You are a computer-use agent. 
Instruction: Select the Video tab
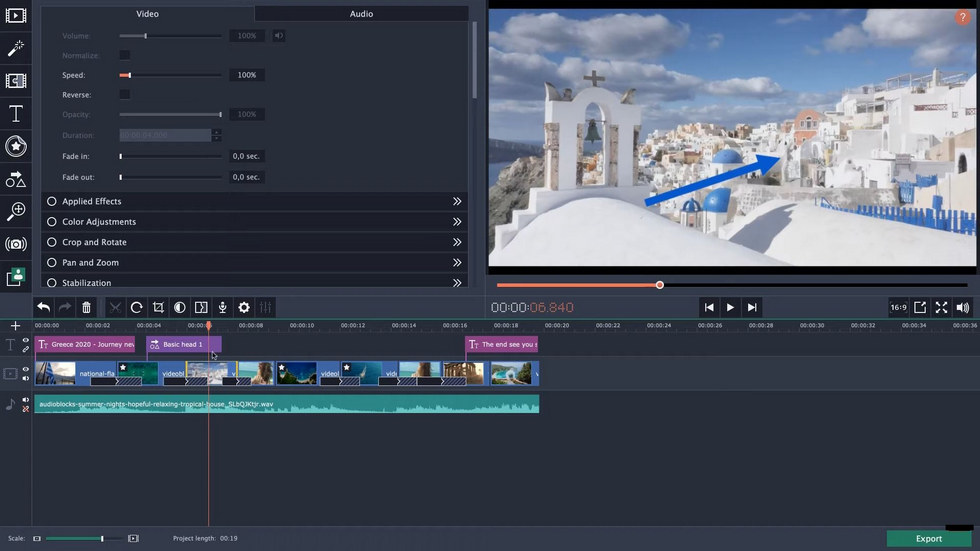pyautogui.click(x=147, y=14)
